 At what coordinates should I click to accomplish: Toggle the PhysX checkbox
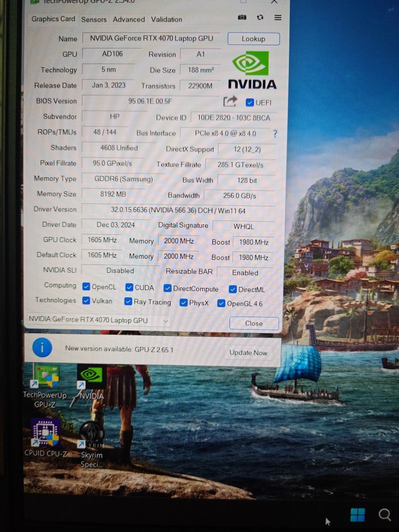pos(184,303)
